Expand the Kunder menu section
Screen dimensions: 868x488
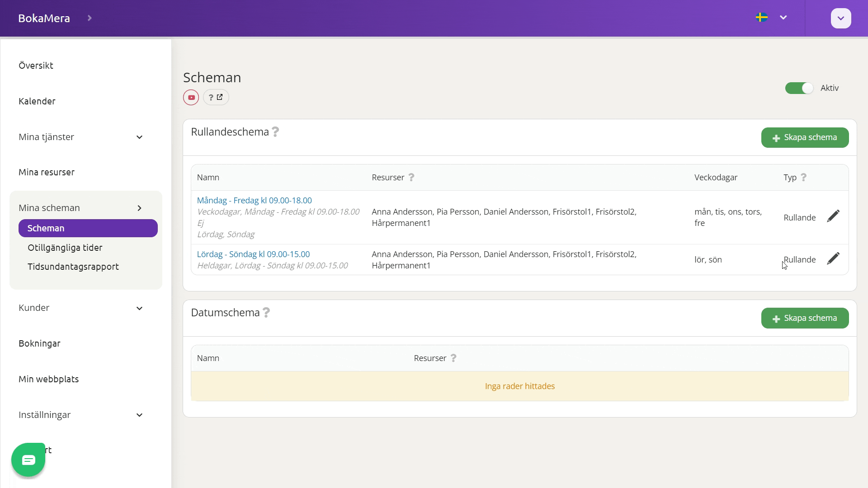81,308
